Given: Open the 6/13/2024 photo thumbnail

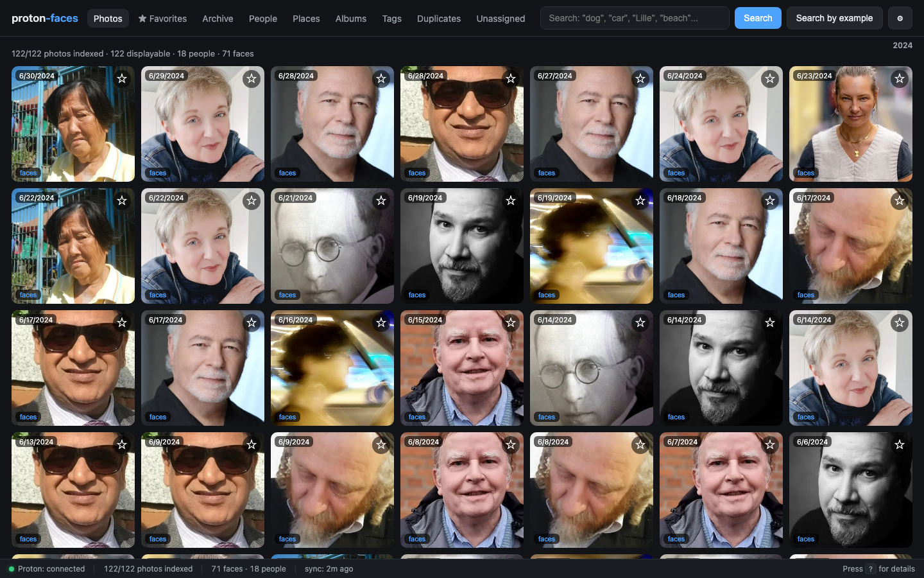Looking at the screenshot, I should pyautogui.click(x=73, y=490).
